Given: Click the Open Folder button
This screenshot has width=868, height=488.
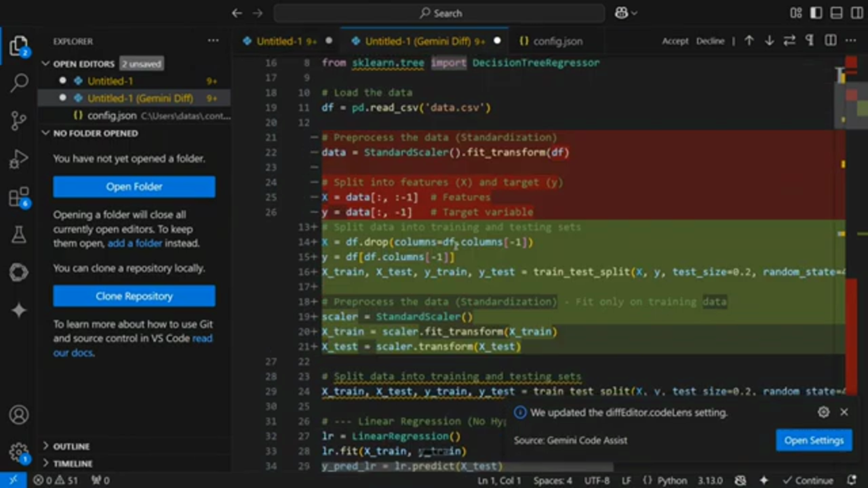Looking at the screenshot, I should pos(134,186).
